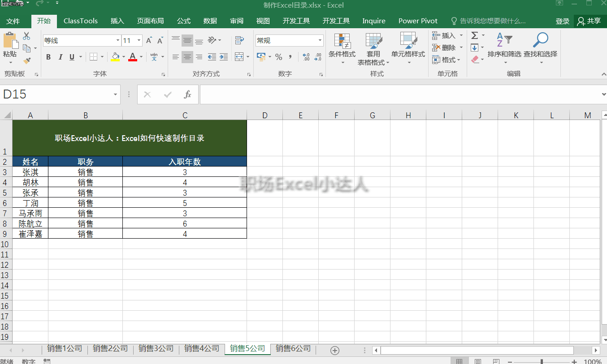Click the Accounting Number Format icon
Image resolution: width=607 pixels, height=364 pixels.
[261, 57]
